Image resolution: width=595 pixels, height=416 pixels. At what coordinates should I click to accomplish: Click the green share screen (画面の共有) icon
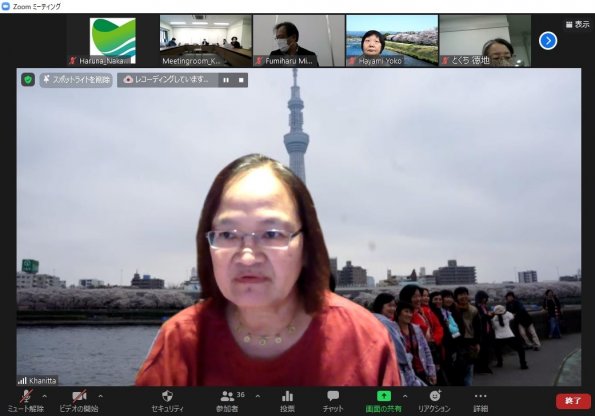point(384,396)
